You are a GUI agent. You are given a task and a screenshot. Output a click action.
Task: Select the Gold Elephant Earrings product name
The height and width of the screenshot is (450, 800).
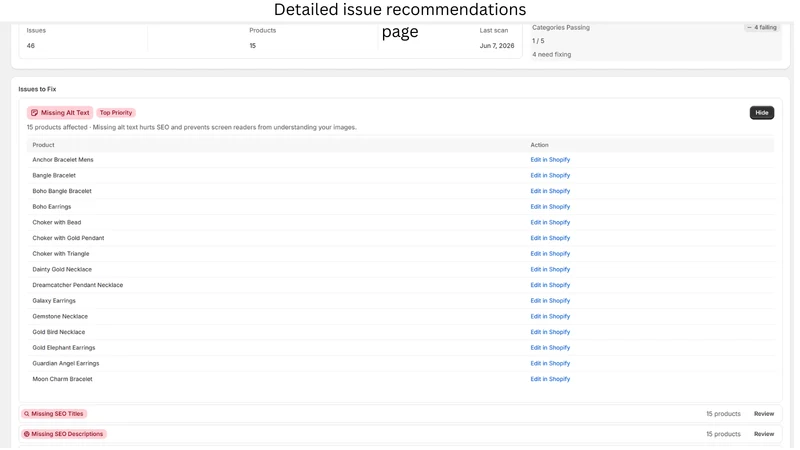[64, 348]
